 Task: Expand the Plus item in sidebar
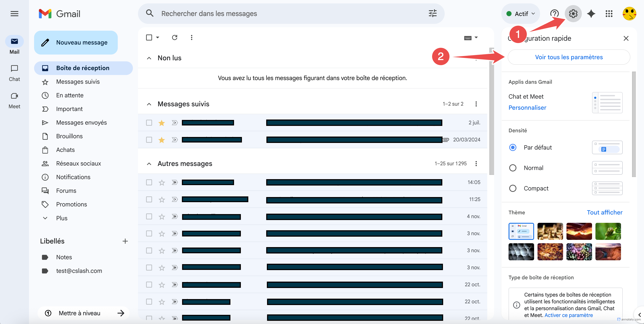62,218
